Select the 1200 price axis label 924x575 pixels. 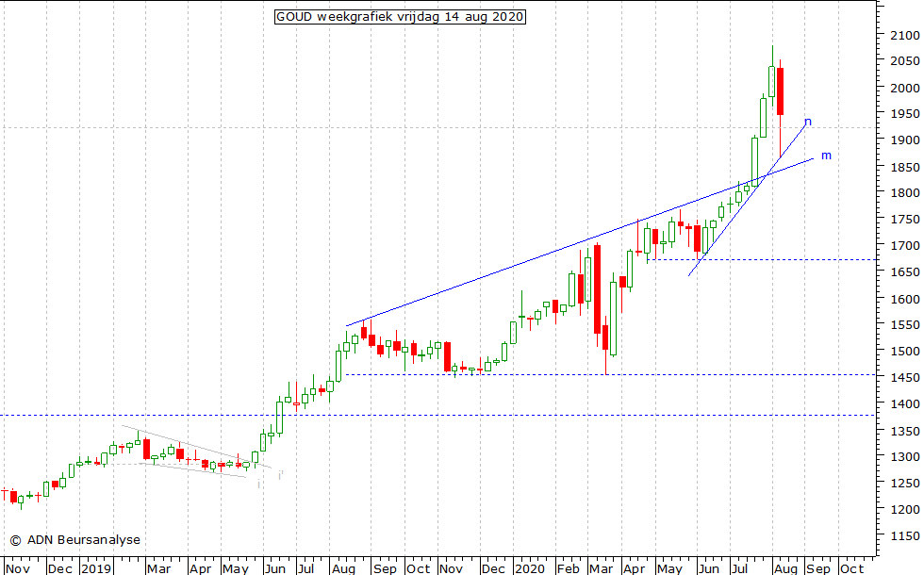tap(904, 510)
